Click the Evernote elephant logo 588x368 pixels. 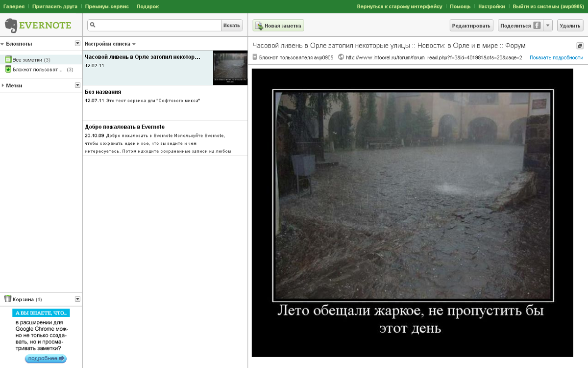point(11,25)
